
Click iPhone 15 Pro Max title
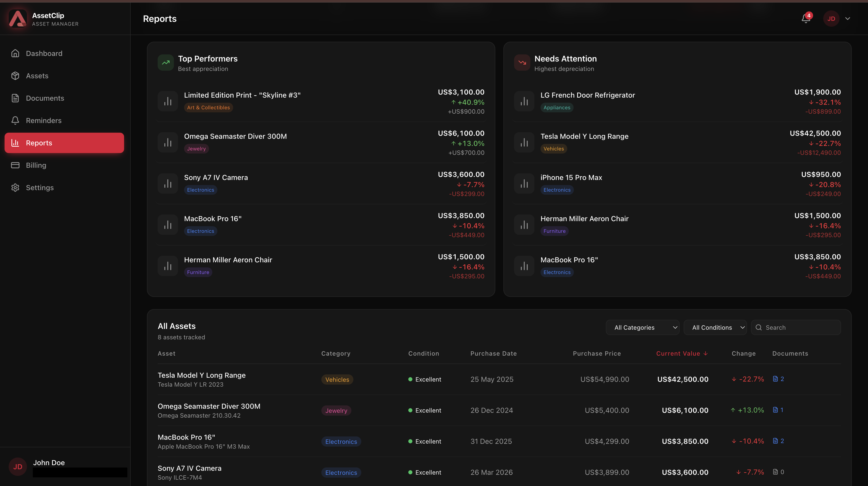571,177
